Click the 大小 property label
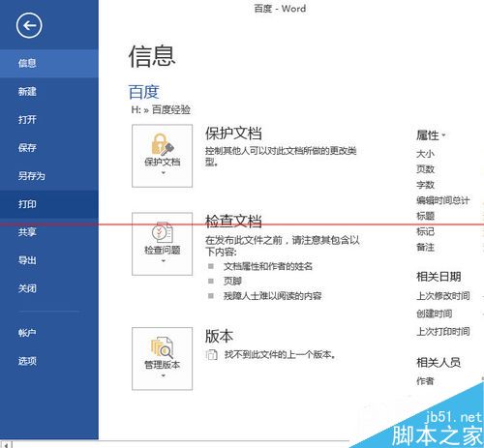The height and width of the screenshot is (448, 484). pyautogui.click(x=425, y=154)
